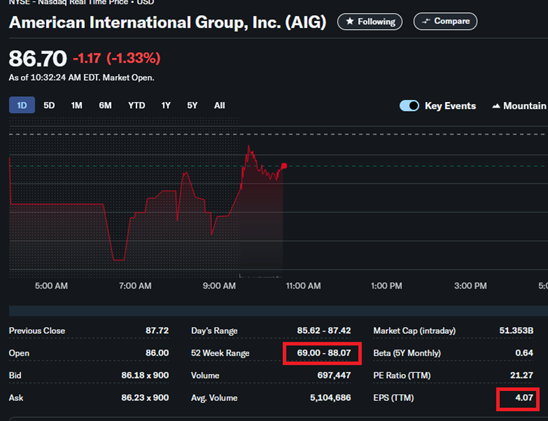Screen dimensions: 548x421
Task: Click EPS (TTM) value 4.07
Action: (x=524, y=398)
